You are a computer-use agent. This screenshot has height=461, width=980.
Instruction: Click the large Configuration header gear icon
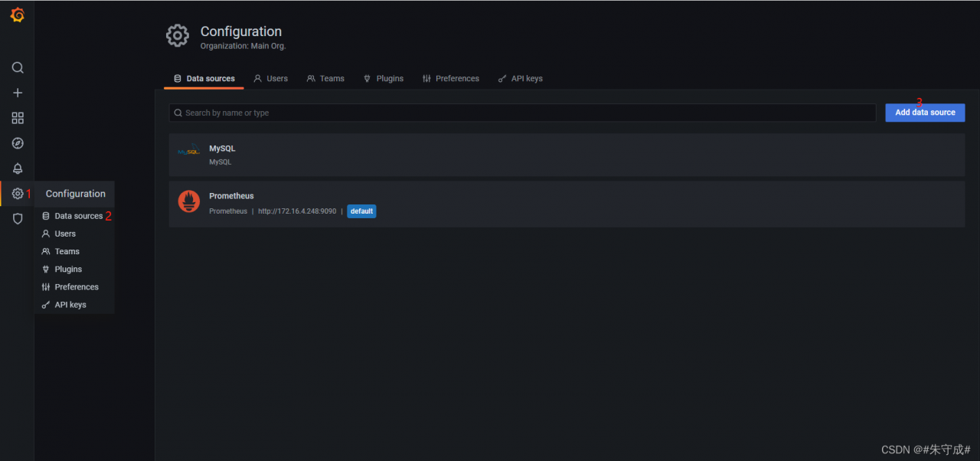[x=178, y=35]
